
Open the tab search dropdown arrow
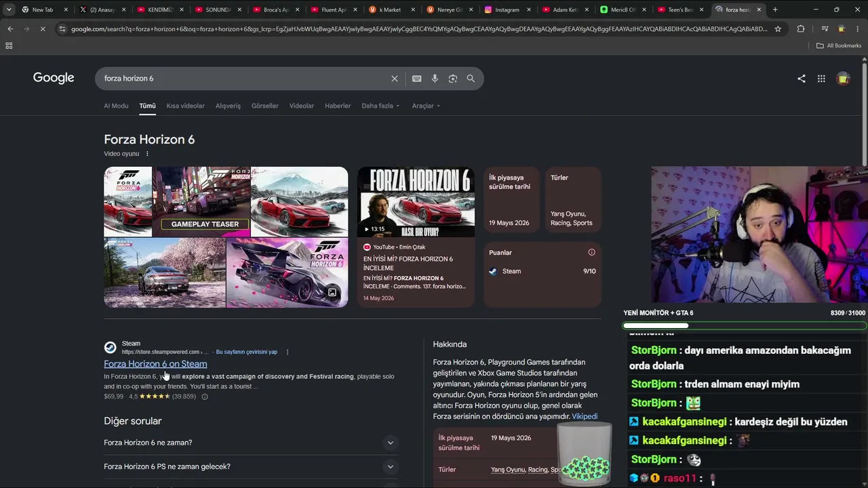pos(9,9)
